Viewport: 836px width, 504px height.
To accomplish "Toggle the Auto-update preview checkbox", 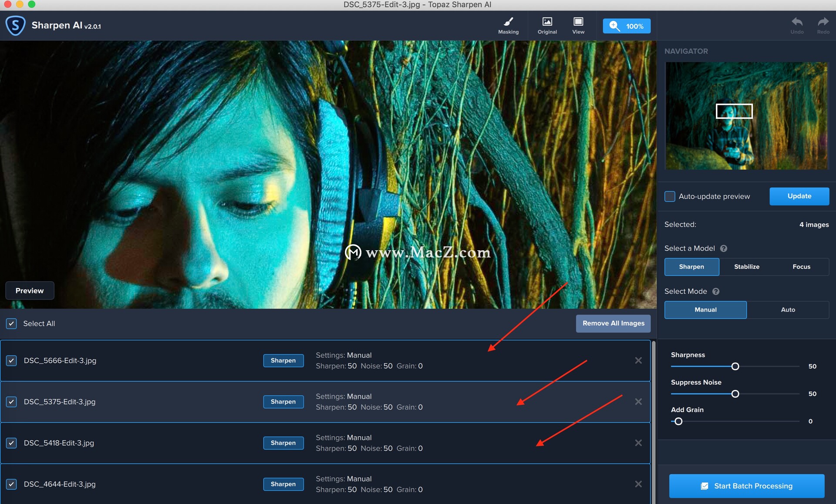I will [x=670, y=196].
